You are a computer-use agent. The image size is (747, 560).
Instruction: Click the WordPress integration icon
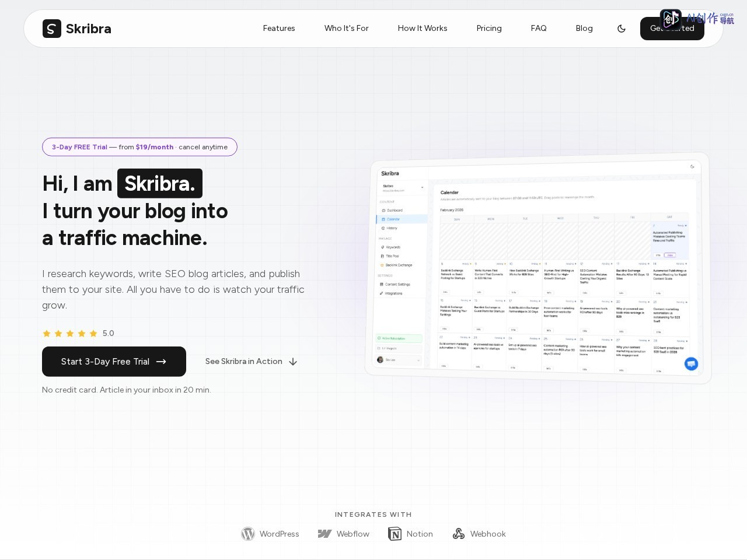tap(248, 534)
